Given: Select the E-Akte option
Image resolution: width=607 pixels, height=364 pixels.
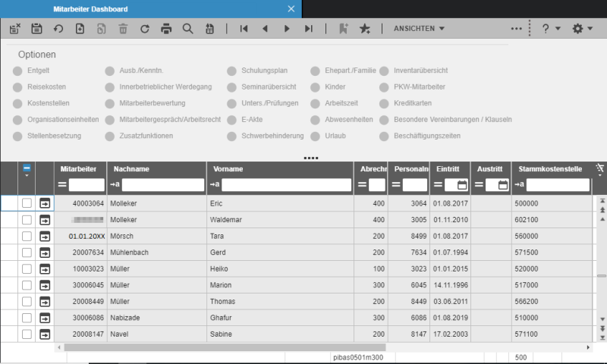Looking at the screenshot, I should (231, 120).
